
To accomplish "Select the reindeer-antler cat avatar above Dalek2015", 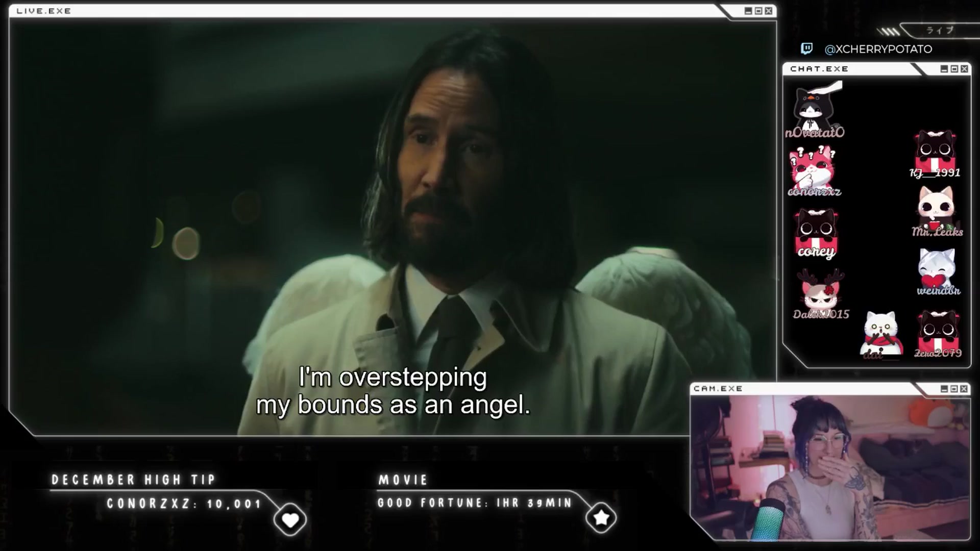I will tap(822, 290).
